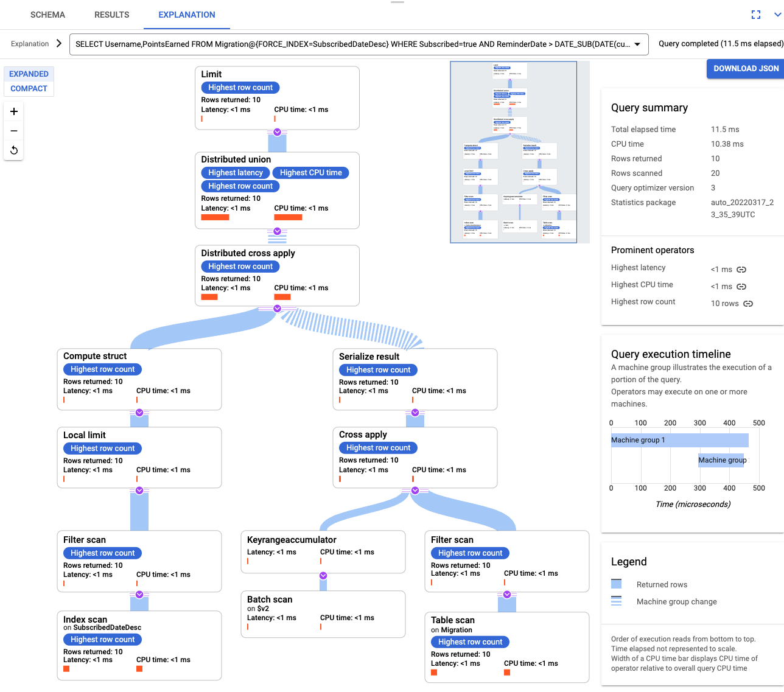Click the collapse icon on the Local limit node
The height and width of the screenshot is (692, 784).
pos(139,490)
